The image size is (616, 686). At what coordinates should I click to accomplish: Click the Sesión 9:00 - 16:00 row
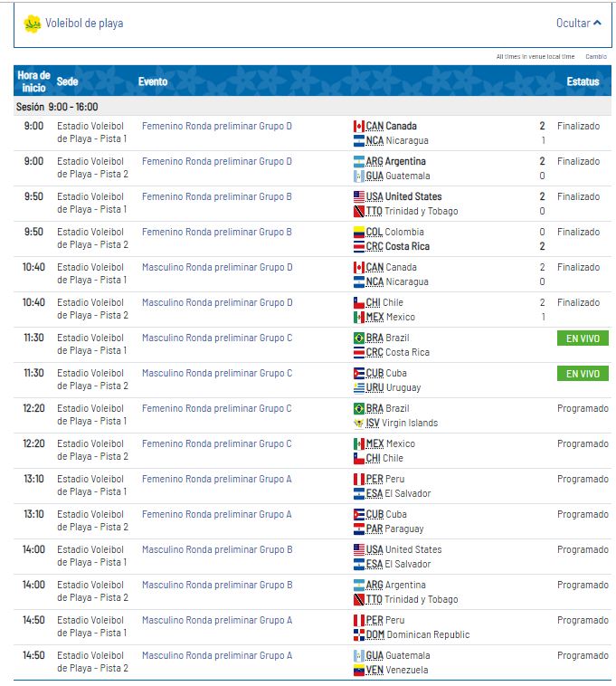[x=57, y=107]
